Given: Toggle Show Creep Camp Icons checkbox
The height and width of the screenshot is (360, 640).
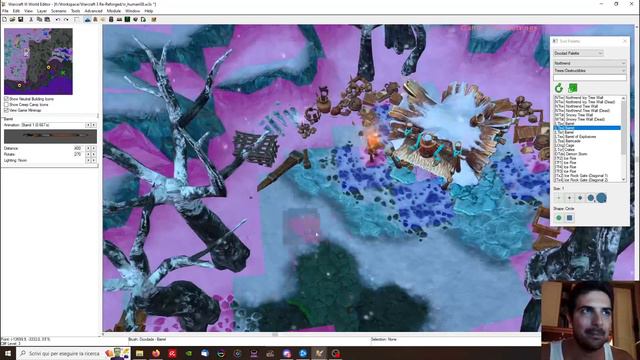Looking at the screenshot, I should (x=6, y=104).
